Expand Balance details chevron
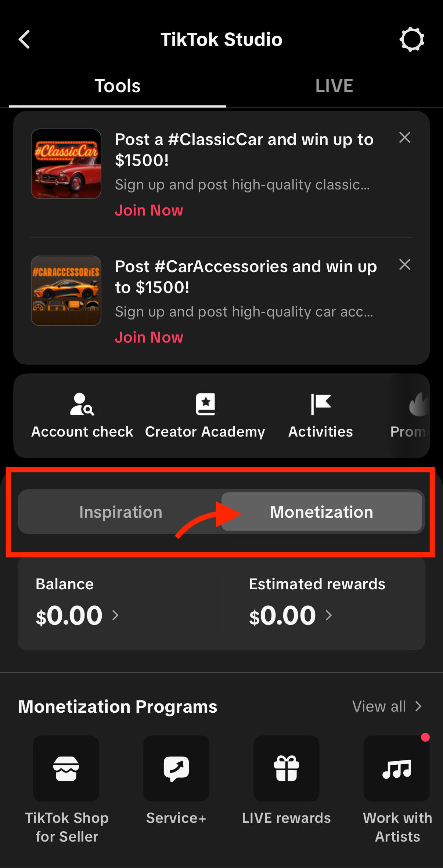This screenshot has height=868, width=443. coord(115,615)
